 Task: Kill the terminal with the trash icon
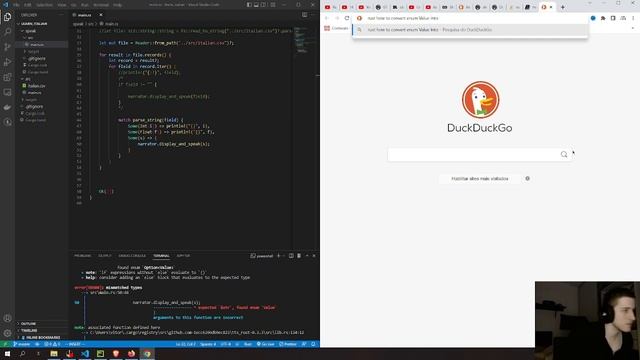[299, 256]
